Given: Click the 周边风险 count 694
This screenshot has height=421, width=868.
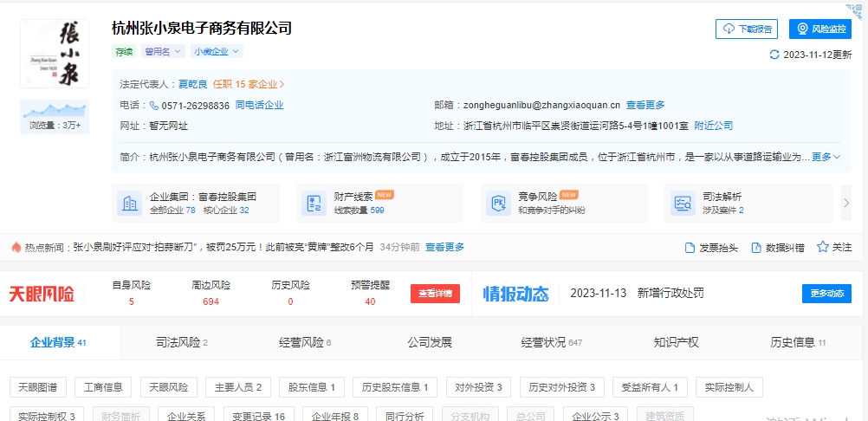Looking at the screenshot, I should pos(211,302).
